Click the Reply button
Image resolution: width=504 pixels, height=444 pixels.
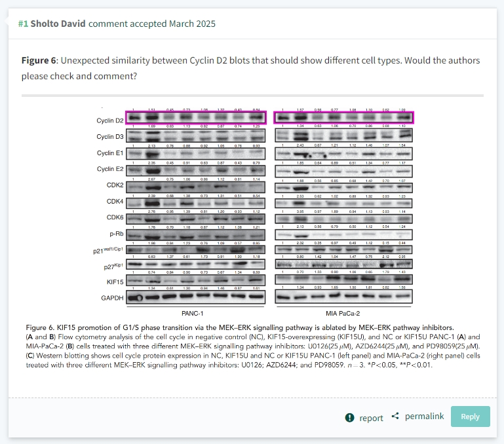(x=471, y=416)
